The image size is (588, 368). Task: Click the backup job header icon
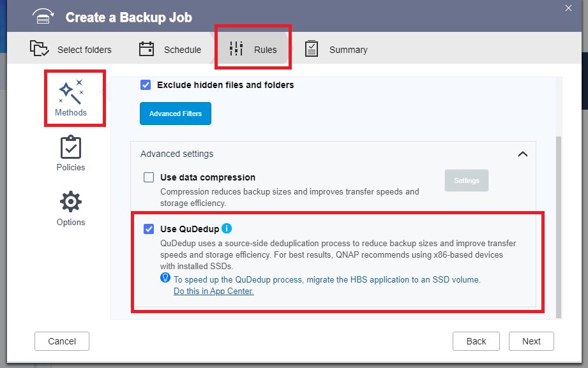coord(43,17)
